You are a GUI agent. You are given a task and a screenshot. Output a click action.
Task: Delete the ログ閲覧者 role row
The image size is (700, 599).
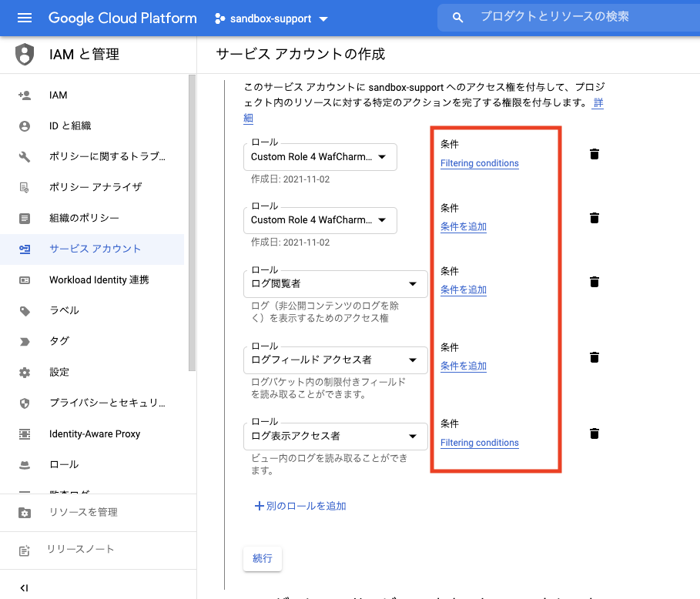594,282
